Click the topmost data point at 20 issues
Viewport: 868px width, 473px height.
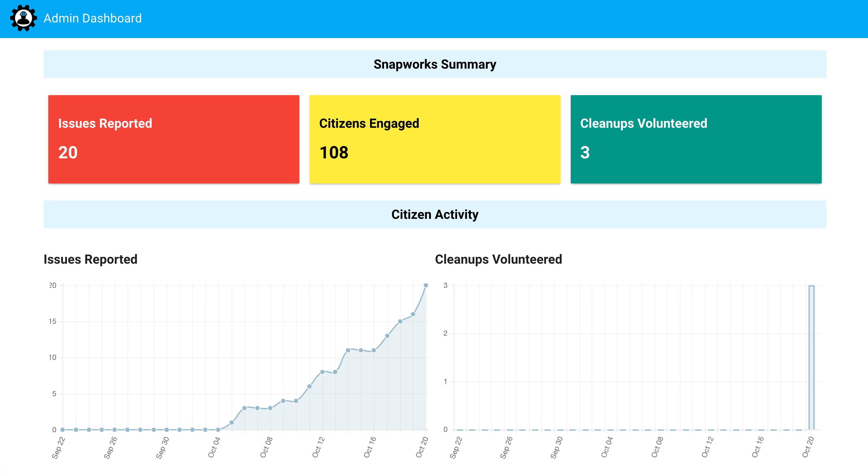[426, 285]
